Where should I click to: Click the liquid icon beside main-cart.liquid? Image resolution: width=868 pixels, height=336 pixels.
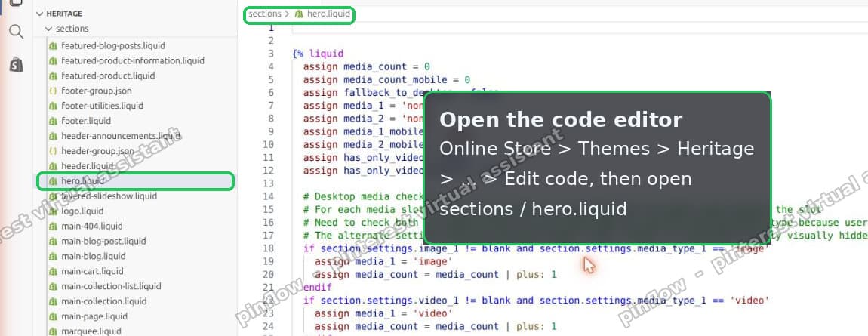(53, 270)
